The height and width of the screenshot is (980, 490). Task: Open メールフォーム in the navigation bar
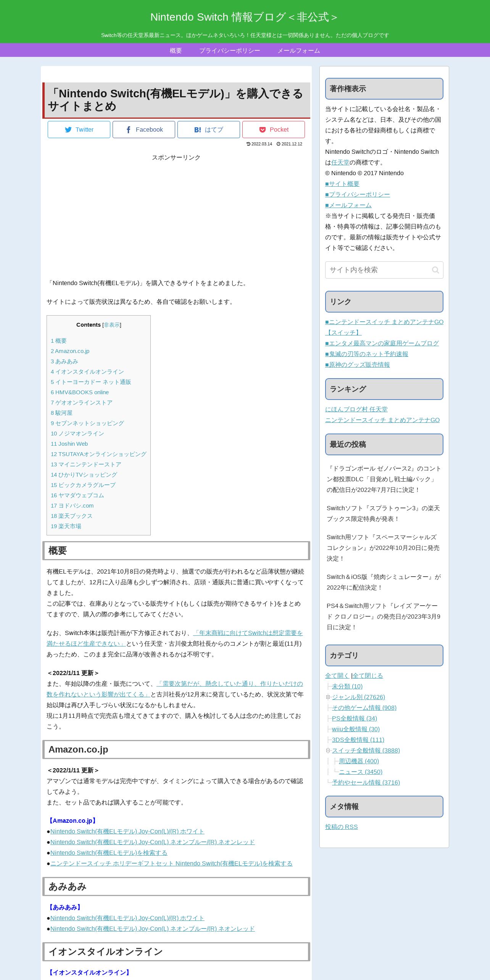[299, 50]
